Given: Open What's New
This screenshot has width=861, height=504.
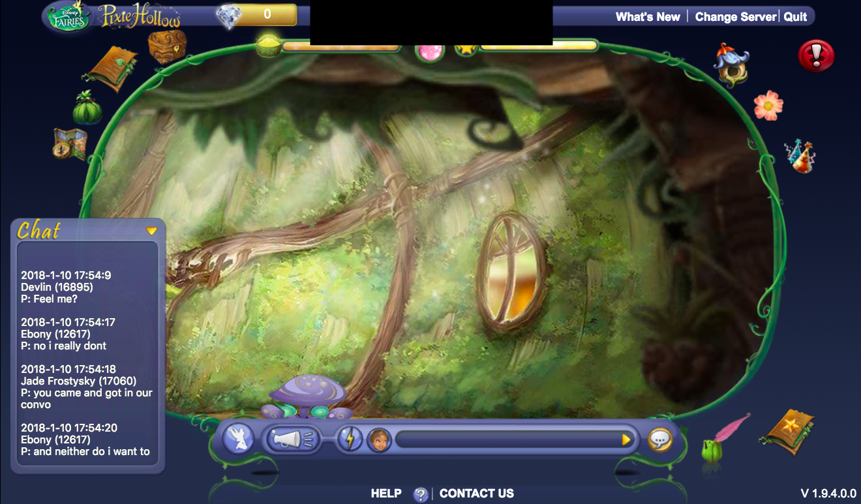Looking at the screenshot, I should 648,16.
